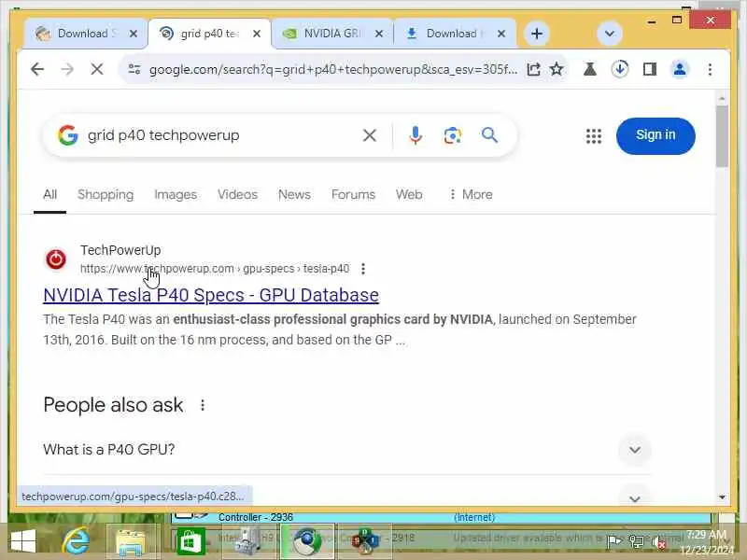Click the forward navigation arrow
The width and height of the screenshot is (747, 560).
(67, 69)
